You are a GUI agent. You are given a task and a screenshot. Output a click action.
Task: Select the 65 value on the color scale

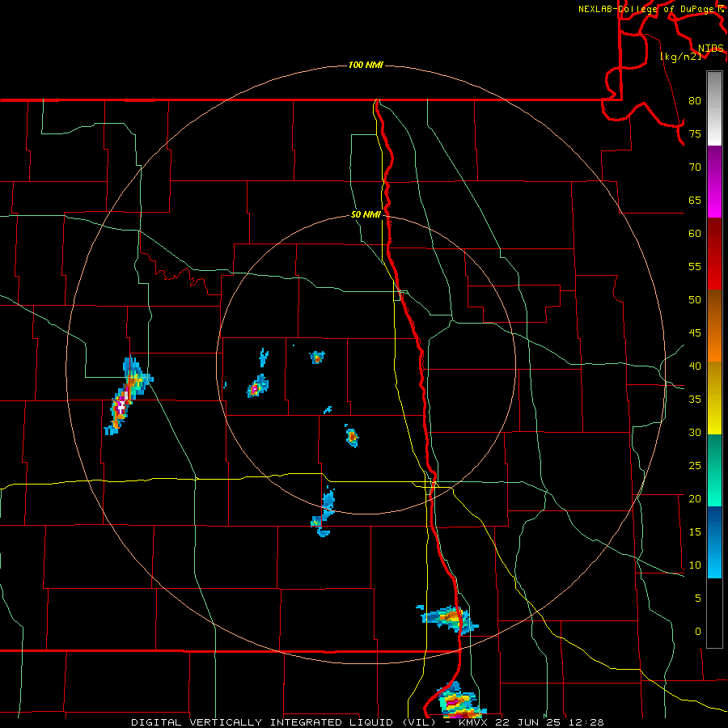coord(695,200)
